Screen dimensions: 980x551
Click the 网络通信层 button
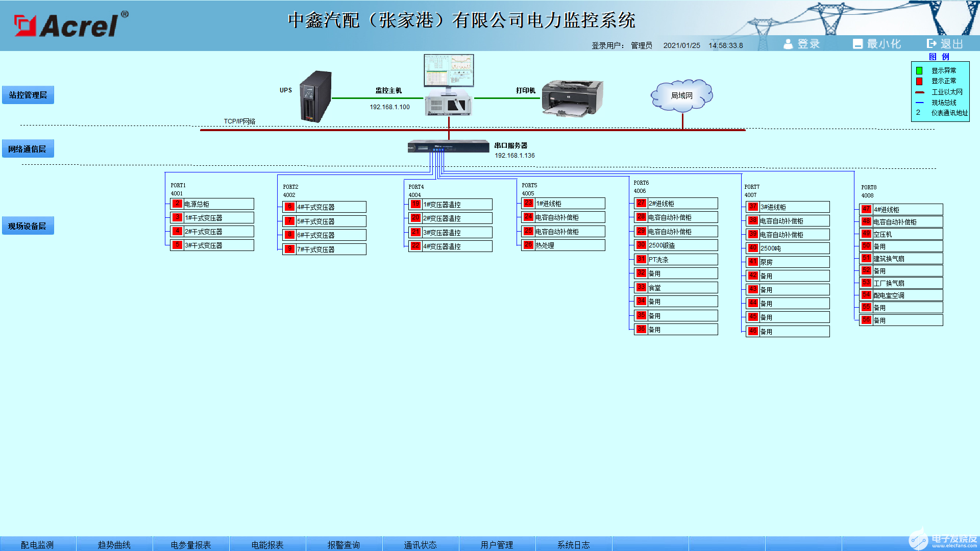(28, 149)
